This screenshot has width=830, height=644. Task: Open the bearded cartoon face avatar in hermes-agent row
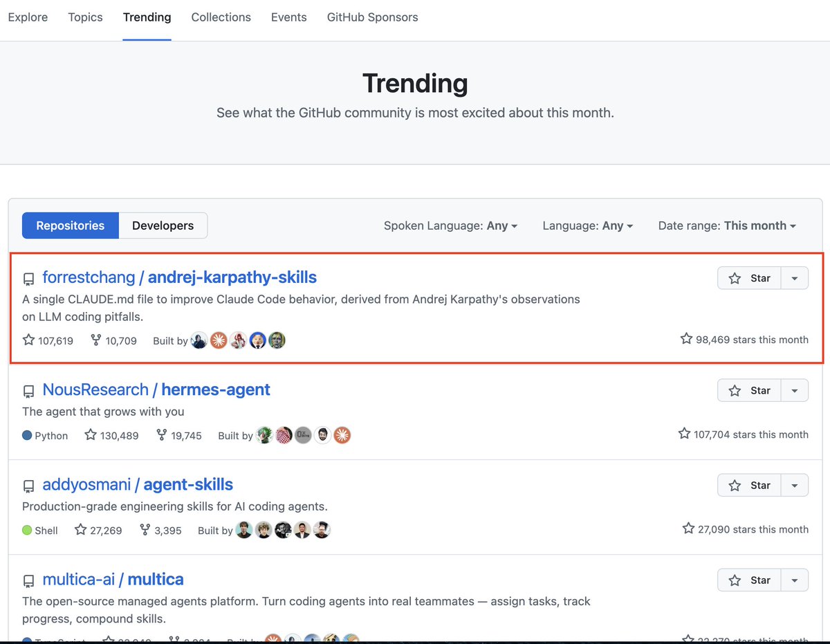[x=322, y=435]
